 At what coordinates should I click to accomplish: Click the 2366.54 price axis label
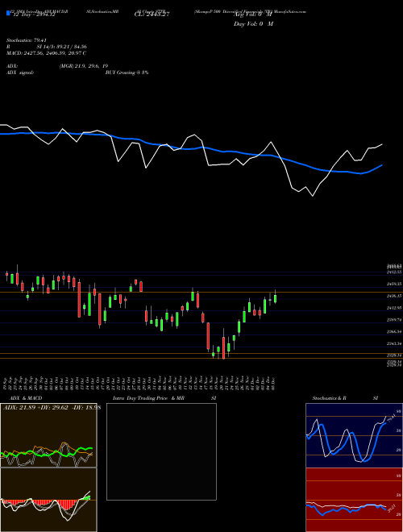(394, 332)
